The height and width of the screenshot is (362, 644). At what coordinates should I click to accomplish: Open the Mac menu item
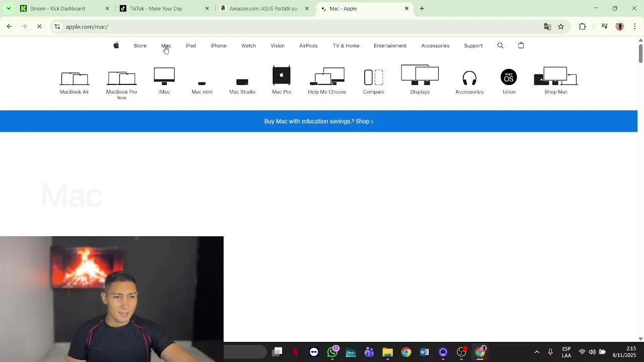[x=166, y=46]
